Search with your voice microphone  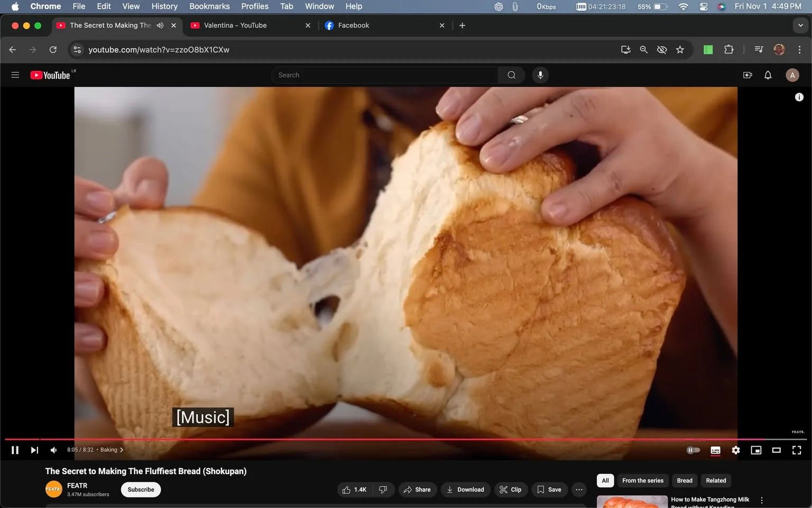coord(540,75)
